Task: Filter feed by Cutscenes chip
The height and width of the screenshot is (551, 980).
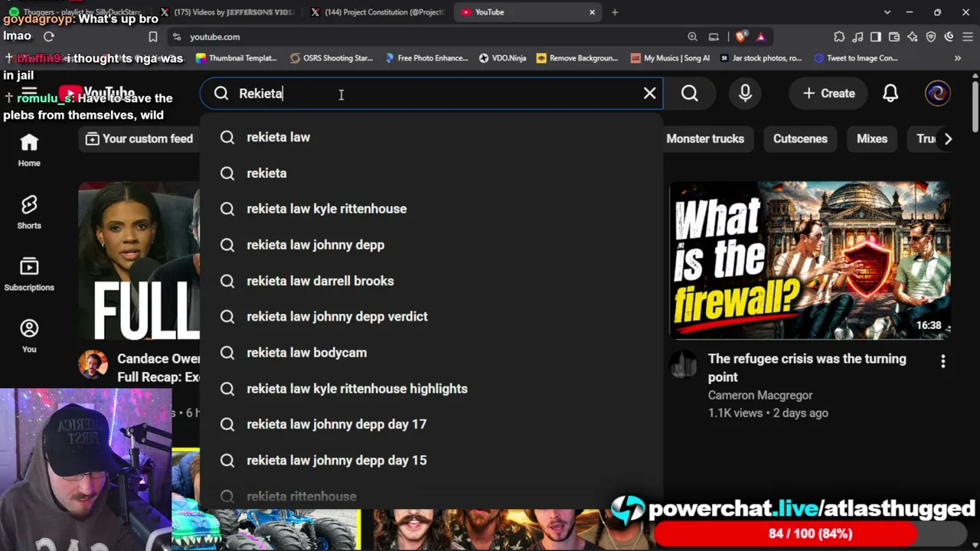Action: (800, 139)
